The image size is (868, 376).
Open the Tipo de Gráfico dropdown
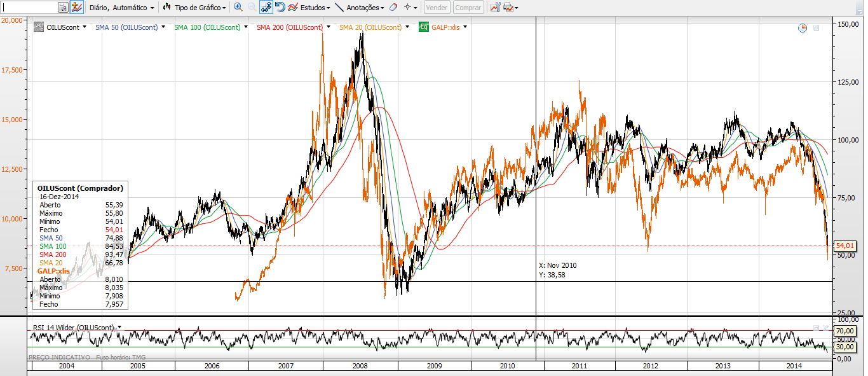point(194,8)
